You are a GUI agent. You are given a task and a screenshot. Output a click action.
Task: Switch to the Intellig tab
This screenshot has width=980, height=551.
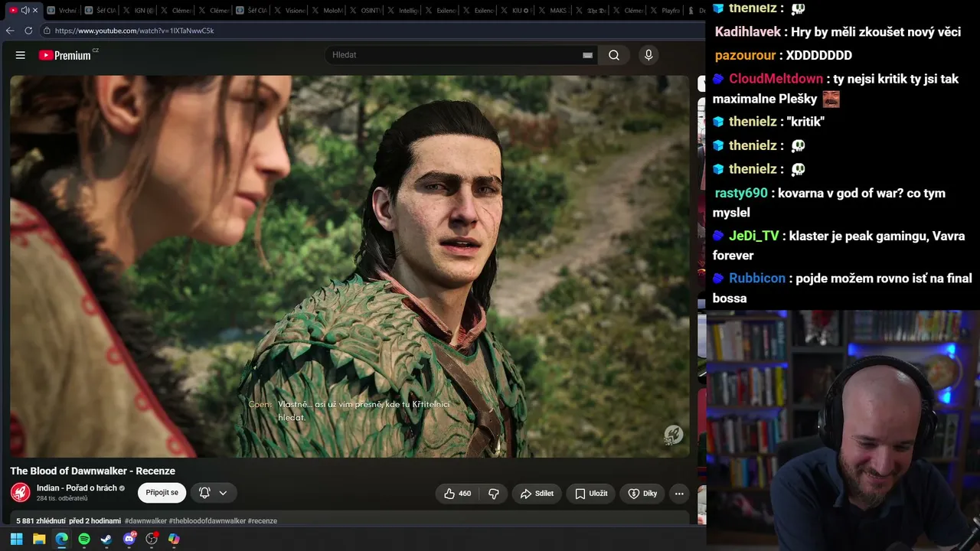point(400,10)
